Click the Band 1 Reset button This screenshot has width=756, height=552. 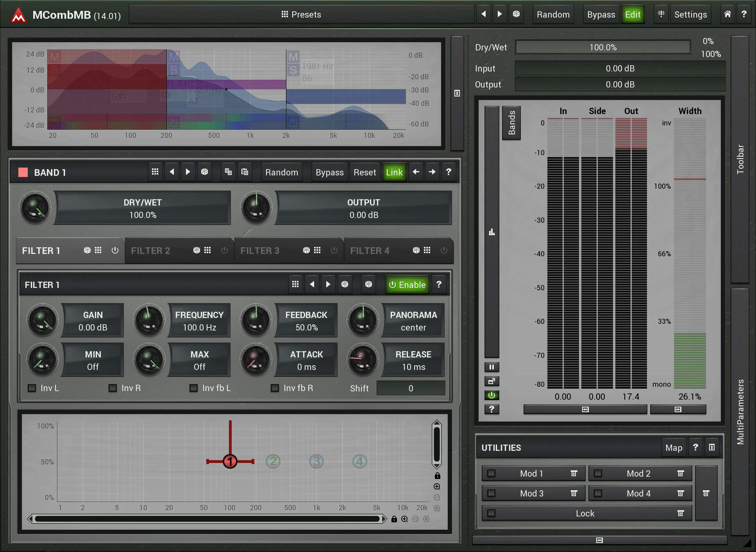(x=365, y=172)
